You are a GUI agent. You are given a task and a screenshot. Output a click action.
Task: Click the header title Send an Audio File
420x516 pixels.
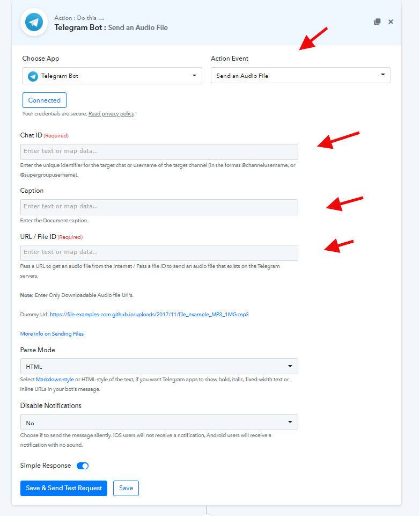pyautogui.click(x=138, y=27)
